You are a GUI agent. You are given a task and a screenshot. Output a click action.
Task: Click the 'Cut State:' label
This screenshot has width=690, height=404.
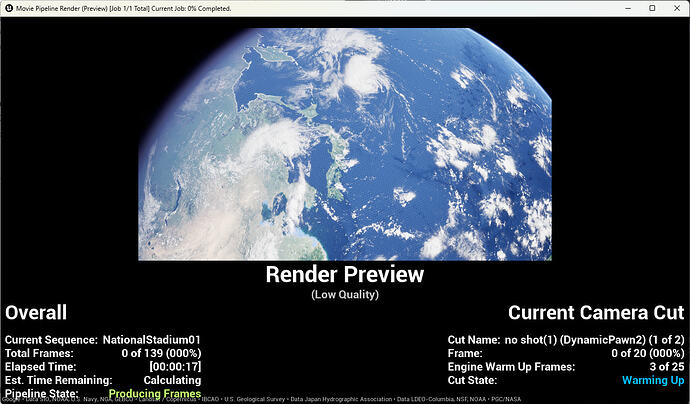tap(473, 380)
